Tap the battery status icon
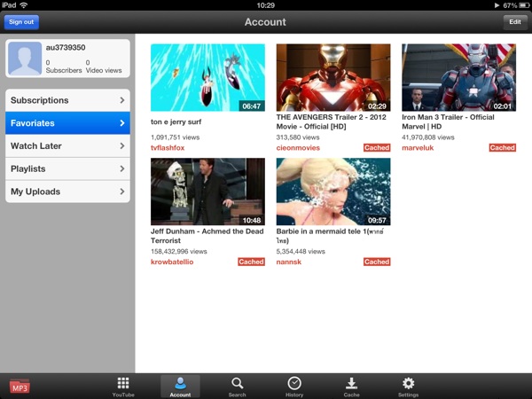The height and width of the screenshot is (399, 532). pyautogui.click(x=524, y=5)
